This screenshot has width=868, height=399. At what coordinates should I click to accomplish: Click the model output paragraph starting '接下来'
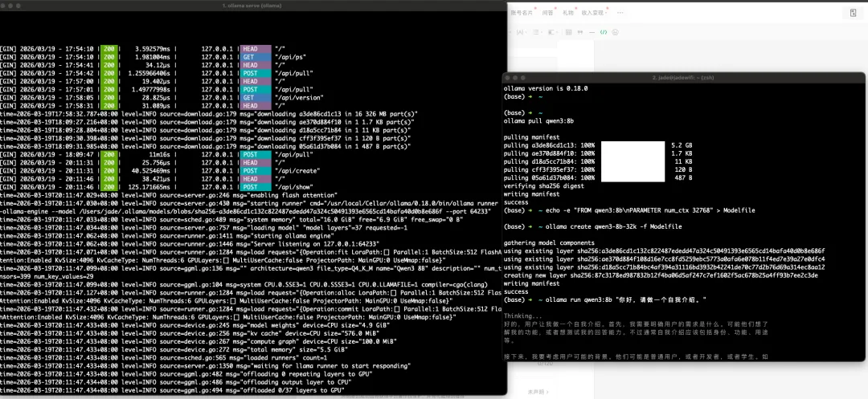636,357
